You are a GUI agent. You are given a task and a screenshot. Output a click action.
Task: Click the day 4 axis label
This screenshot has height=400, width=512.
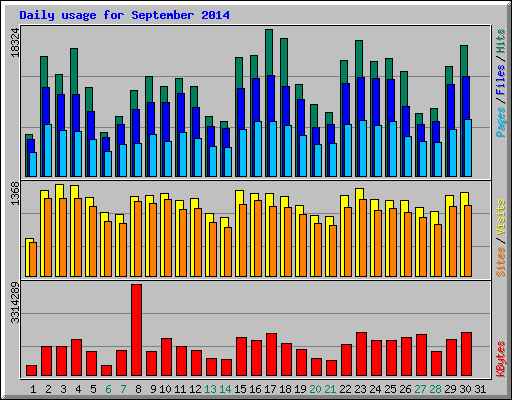click(78, 389)
